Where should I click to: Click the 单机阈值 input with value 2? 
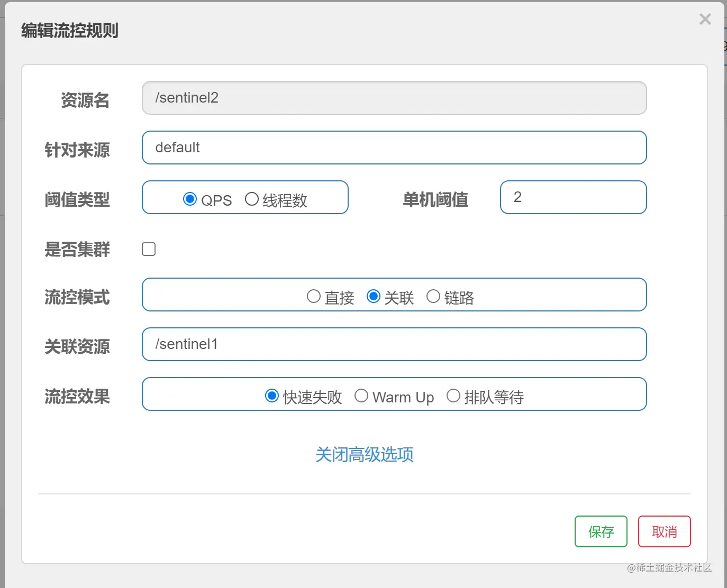coord(574,197)
